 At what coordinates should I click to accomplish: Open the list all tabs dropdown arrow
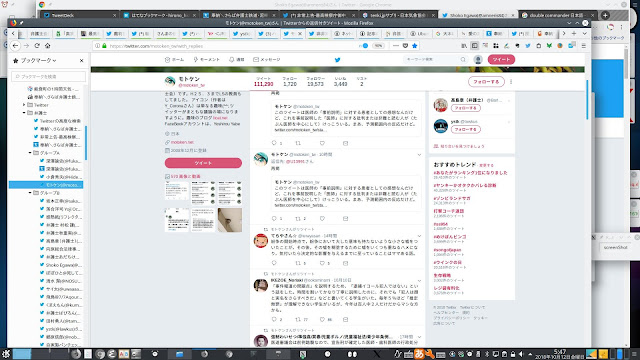(x=584, y=33)
